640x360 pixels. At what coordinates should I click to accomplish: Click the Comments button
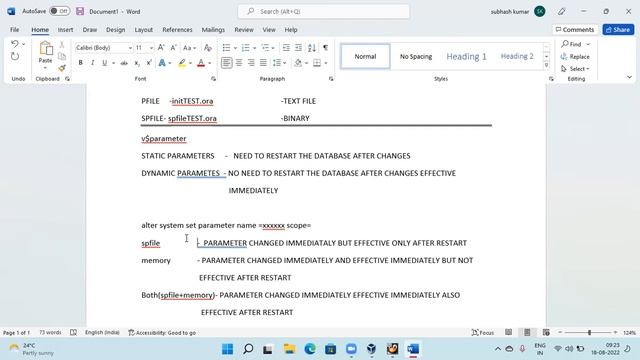[575, 29]
